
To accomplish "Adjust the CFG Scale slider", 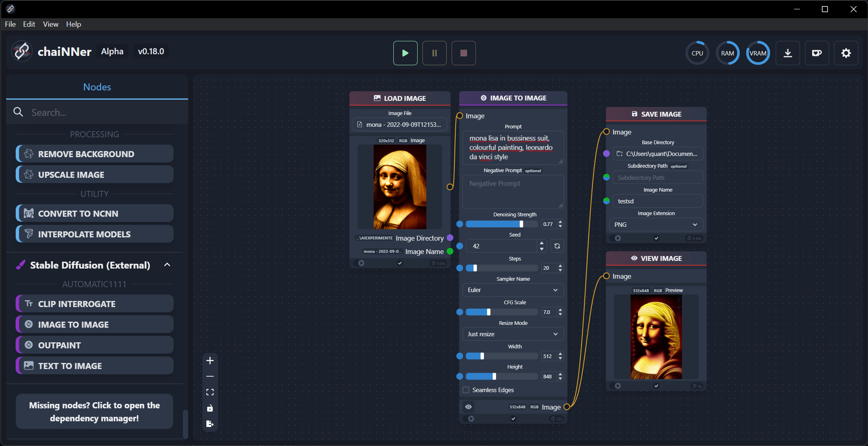I will click(502, 312).
